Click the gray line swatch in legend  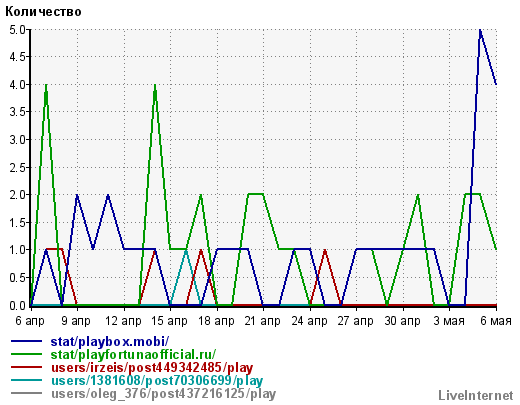click(x=27, y=393)
